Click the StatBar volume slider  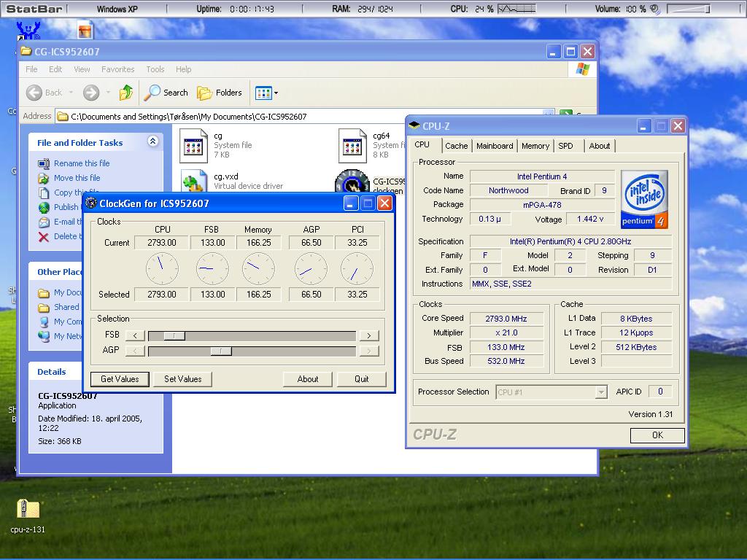(x=689, y=9)
